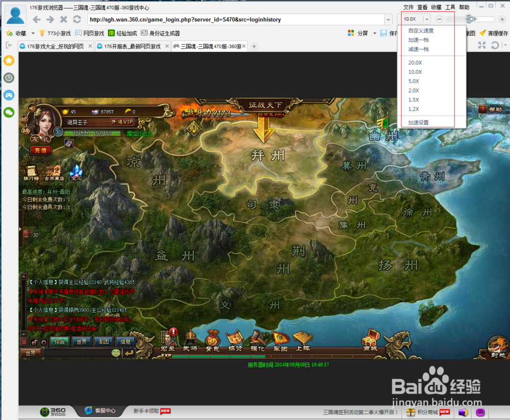Screen dimensions: 510x420
Task: Expand the address bar history dropdown
Action: pyautogui.click(x=388, y=19)
